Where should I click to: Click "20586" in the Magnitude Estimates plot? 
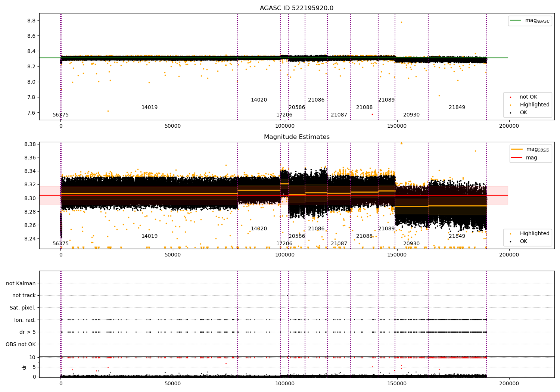click(x=297, y=236)
